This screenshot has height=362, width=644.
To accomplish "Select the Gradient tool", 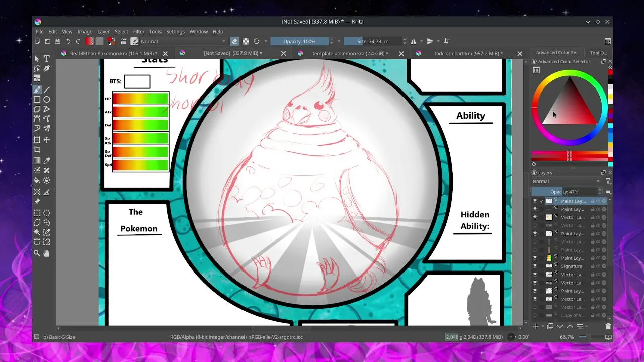I will click(x=37, y=161).
